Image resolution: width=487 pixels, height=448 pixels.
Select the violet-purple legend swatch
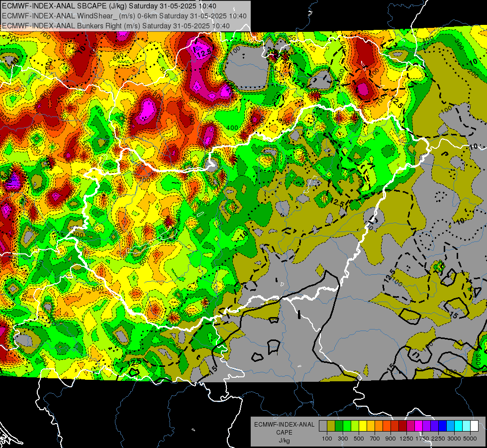pos(427,426)
